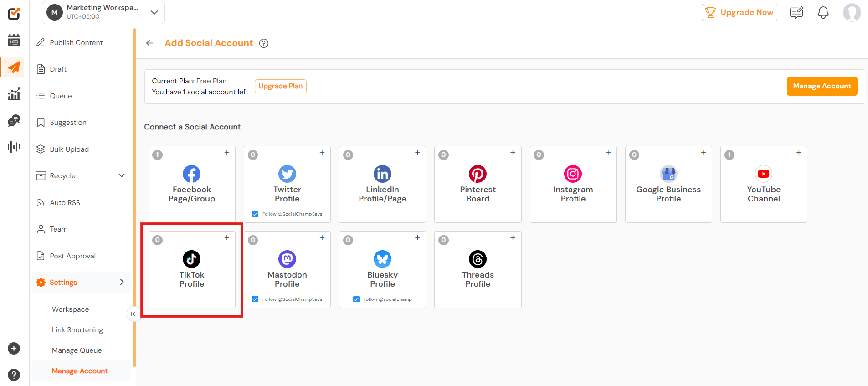Click the Settings label in sidebar
Screen dimensions: 868x386
tap(63, 283)
